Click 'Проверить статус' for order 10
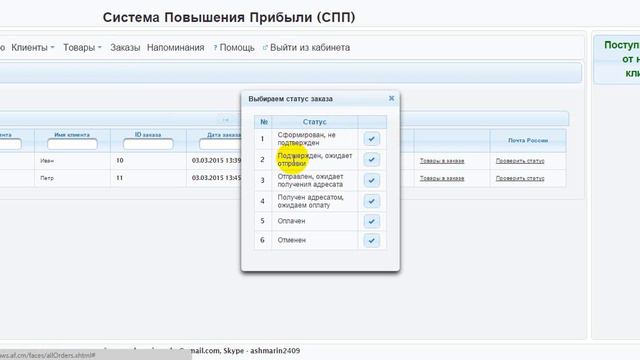640x360 pixels. pyautogui.click(x=520, y=161)
